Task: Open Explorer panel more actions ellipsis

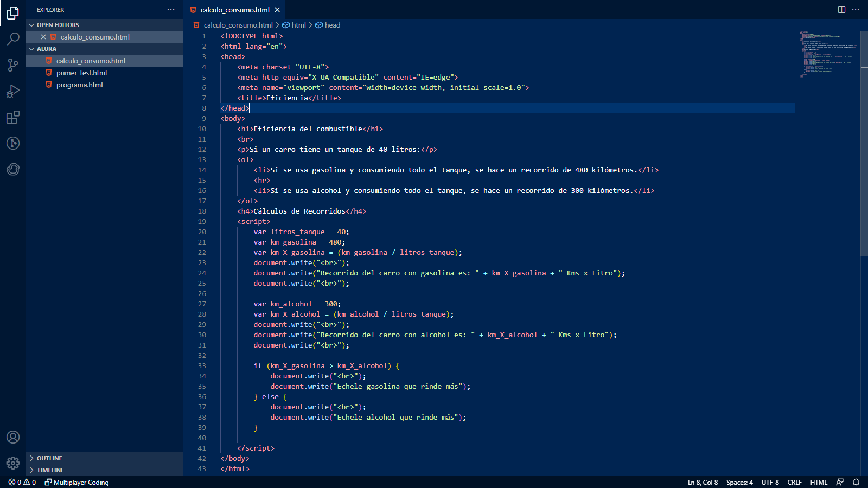Action: [171, 10]
